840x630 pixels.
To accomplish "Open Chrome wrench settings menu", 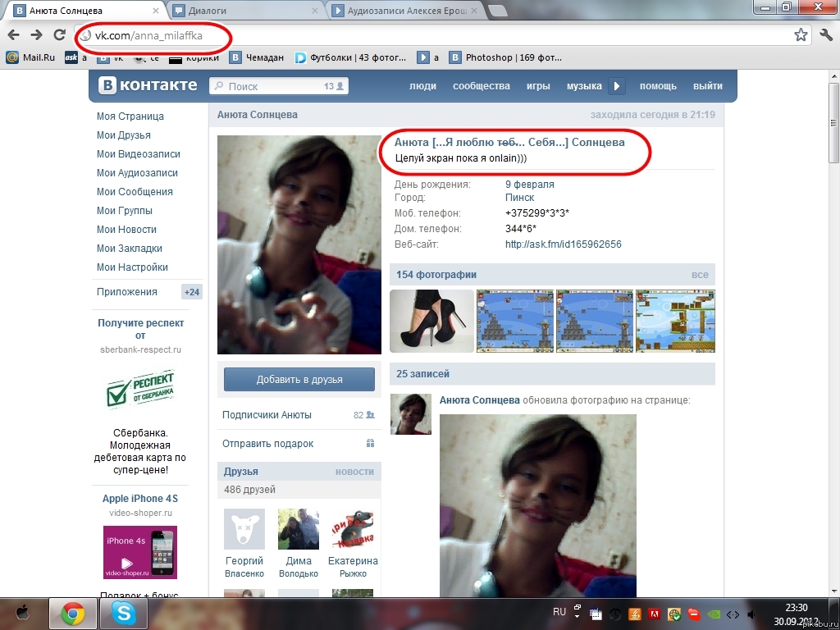I will [826, 35].
